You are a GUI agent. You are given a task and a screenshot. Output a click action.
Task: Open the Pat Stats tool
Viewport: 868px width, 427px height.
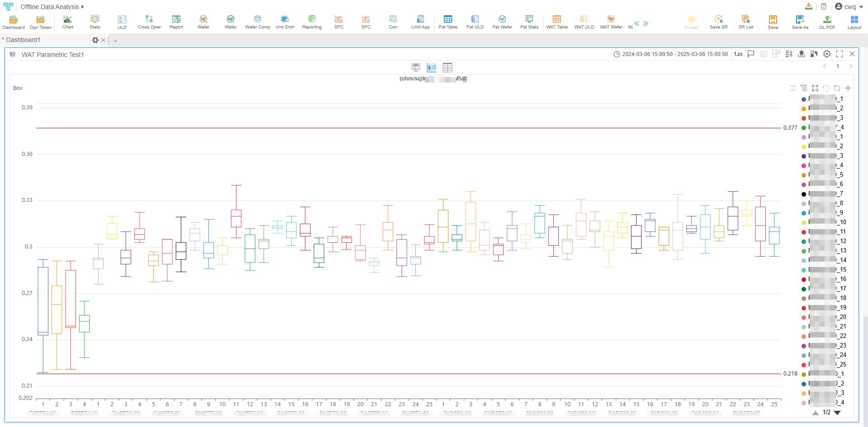point(529,21)
